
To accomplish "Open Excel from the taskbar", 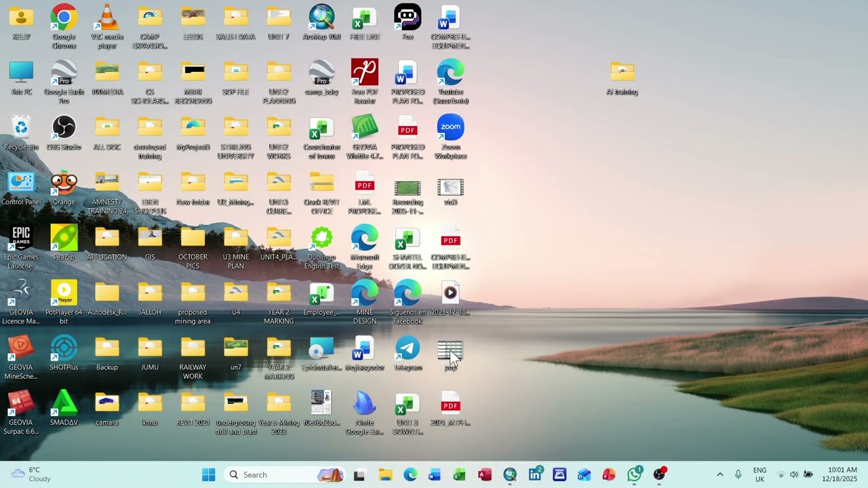I will tap(460, 474).
